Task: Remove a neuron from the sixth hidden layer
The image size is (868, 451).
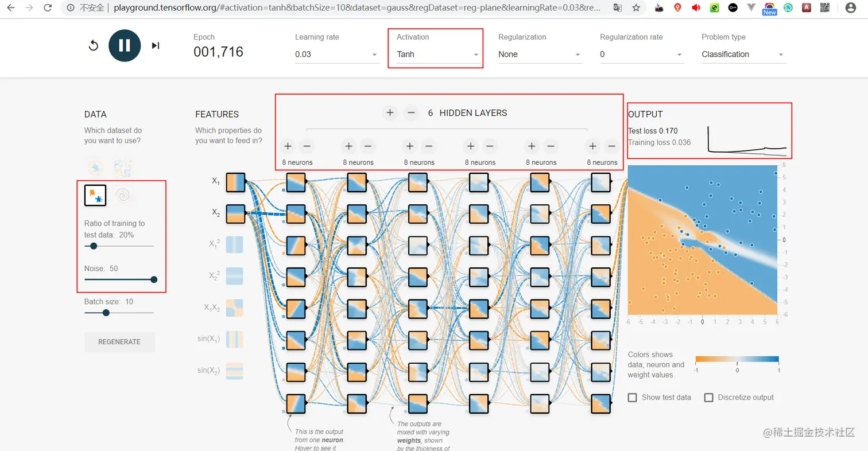Action: point(611,146)
